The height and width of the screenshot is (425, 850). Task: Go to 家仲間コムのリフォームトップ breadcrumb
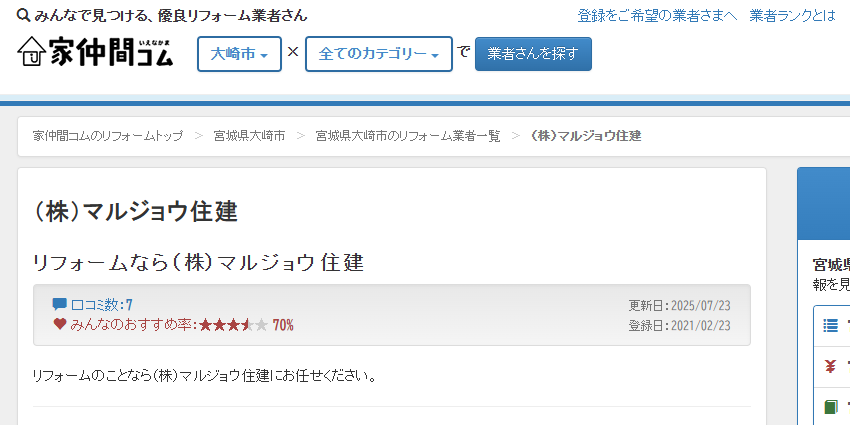[x=108, y=135]
